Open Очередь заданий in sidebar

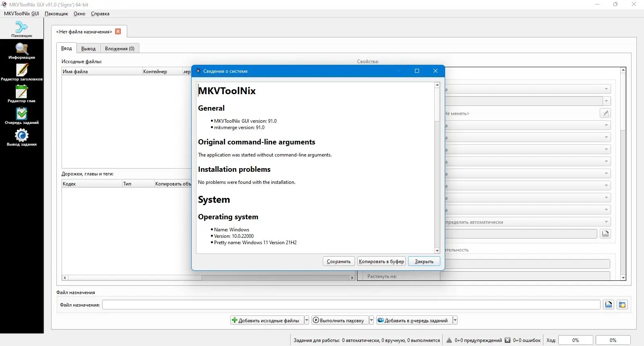pos(21,116)
